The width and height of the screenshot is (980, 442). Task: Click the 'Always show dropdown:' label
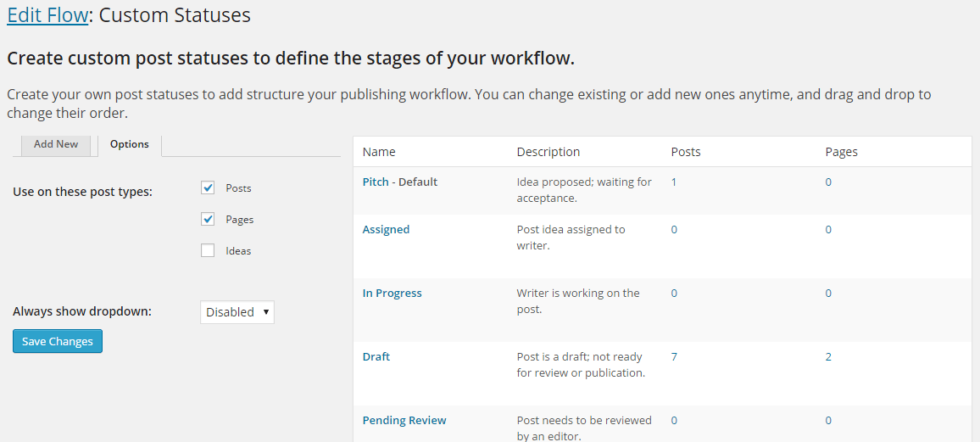82,311
